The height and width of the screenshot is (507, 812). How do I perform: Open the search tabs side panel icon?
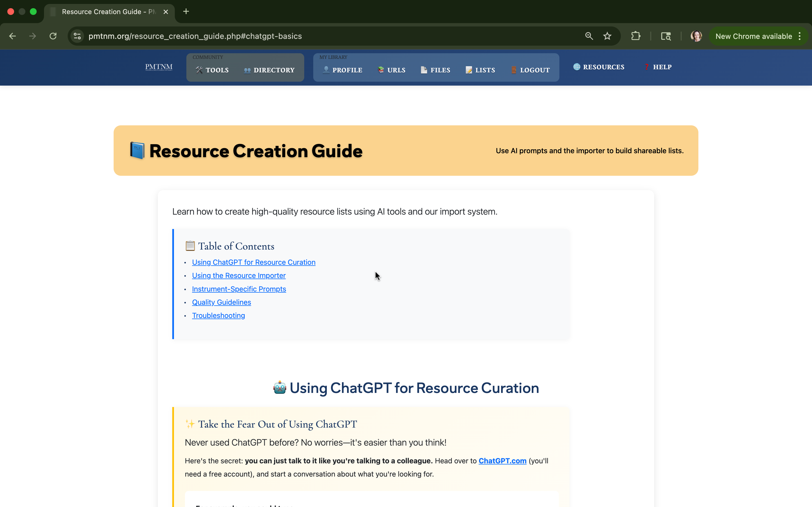[x=666, y=36]
